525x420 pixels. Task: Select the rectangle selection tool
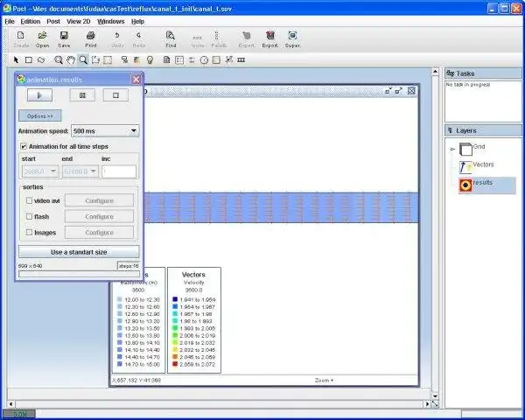pyautogui.click(x=29, y=60)
